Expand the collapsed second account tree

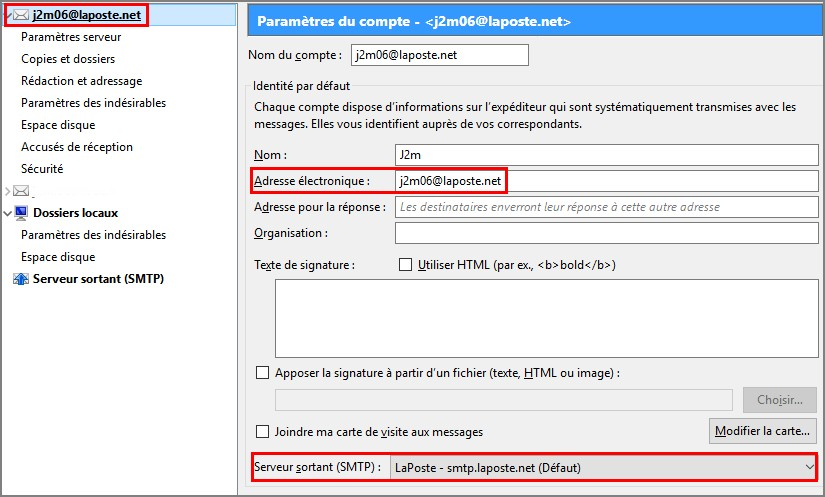click(7, 191)
